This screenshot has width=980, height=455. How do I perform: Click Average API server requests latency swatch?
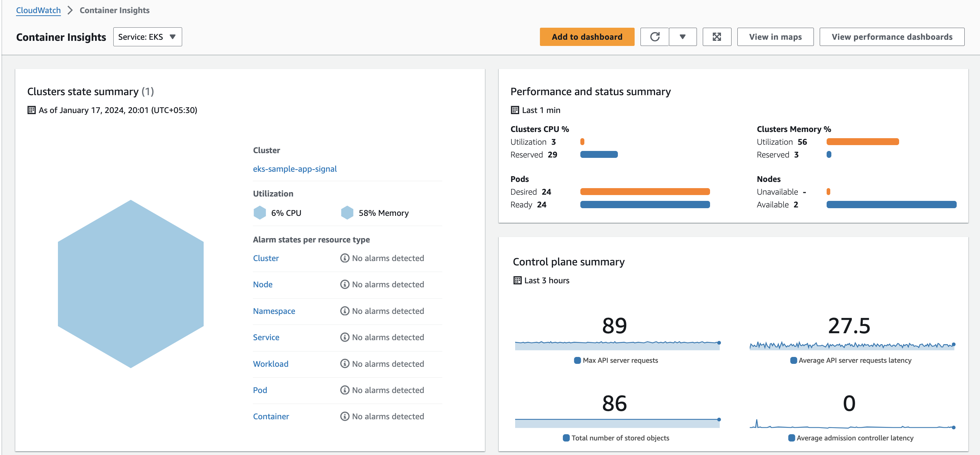pyautogui.click(x=793, y=360)
